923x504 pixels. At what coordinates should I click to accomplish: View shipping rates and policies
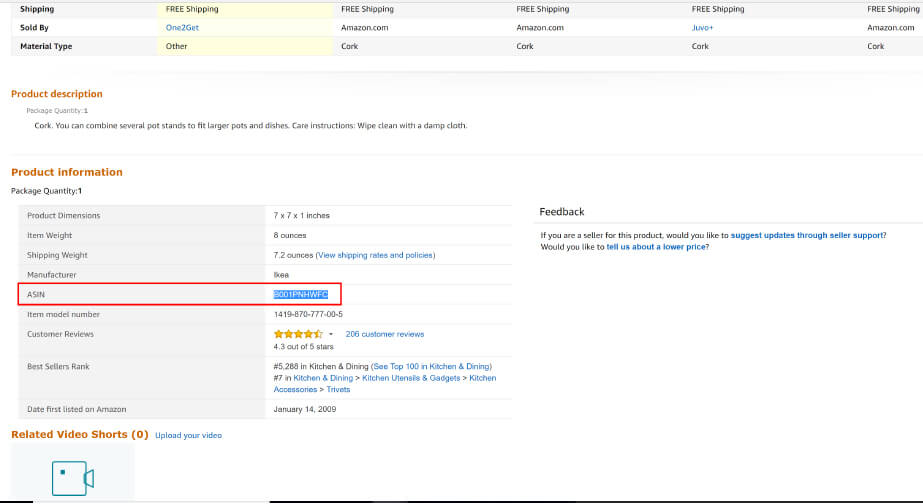point(375,255)
